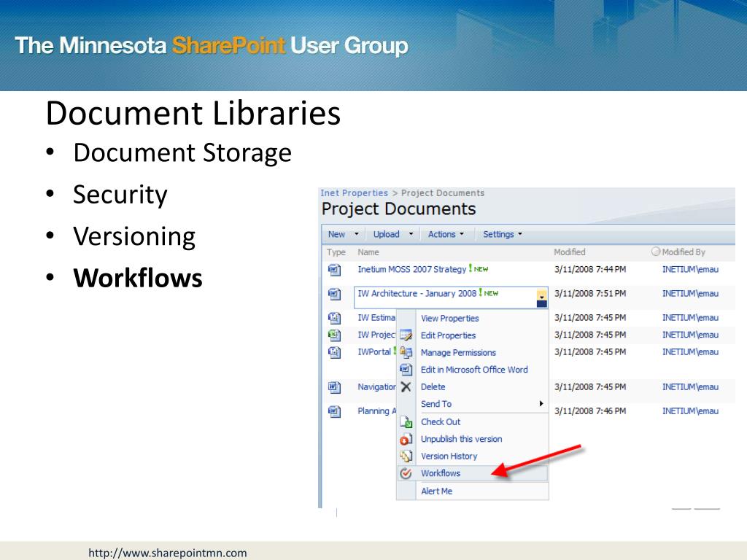The height and width of the screenshot is (560, 747).
Task: Click document icon beside IW Estima row
Action: point(334,318)
